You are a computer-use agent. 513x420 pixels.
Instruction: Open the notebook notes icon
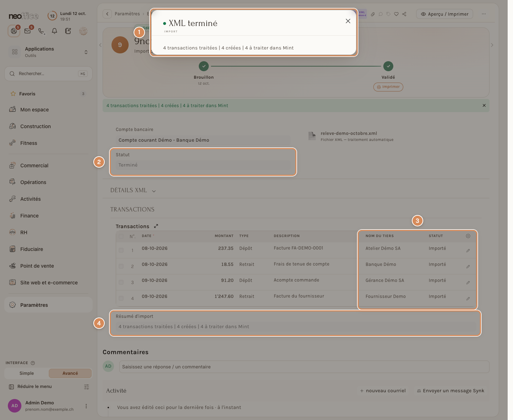pos(68,31)
